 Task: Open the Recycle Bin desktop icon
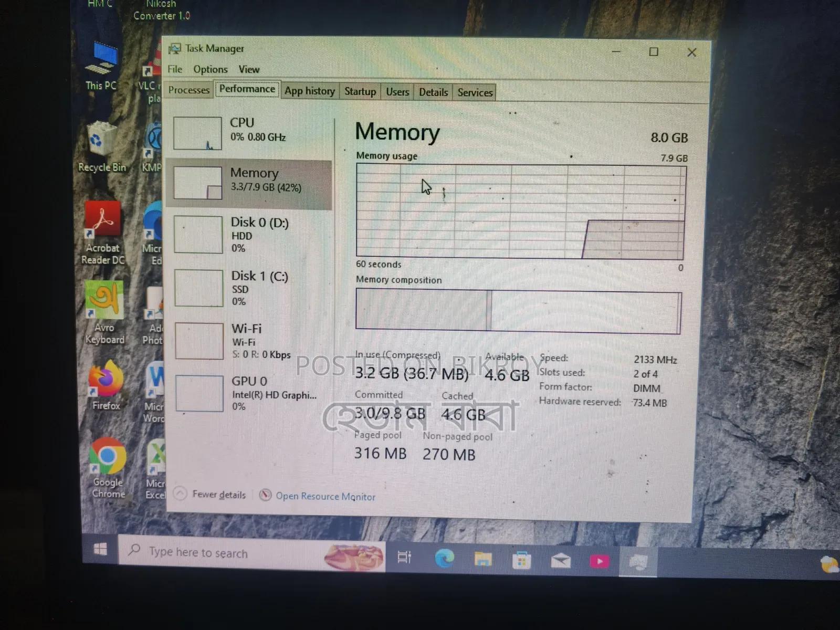click(102, 147)
